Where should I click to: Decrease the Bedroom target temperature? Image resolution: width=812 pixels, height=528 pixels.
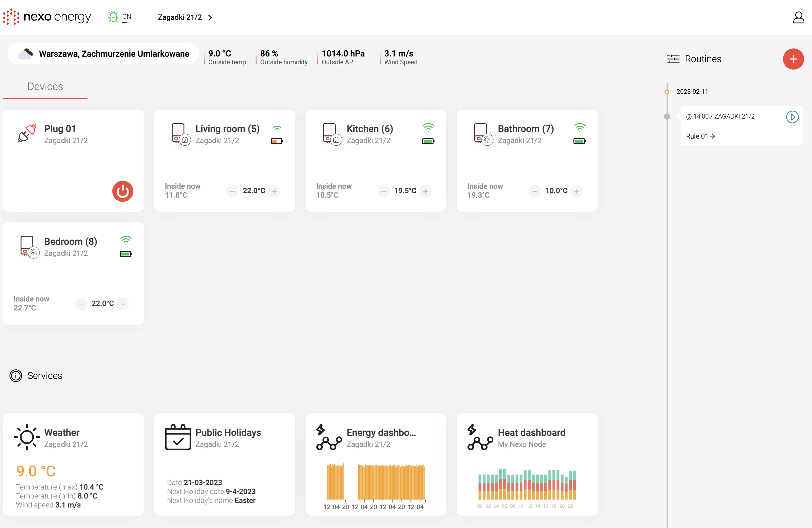81,304
